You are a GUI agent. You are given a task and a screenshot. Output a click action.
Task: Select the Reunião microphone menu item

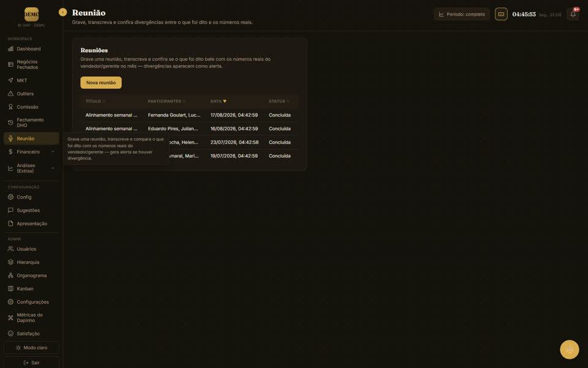coord(31,139)
